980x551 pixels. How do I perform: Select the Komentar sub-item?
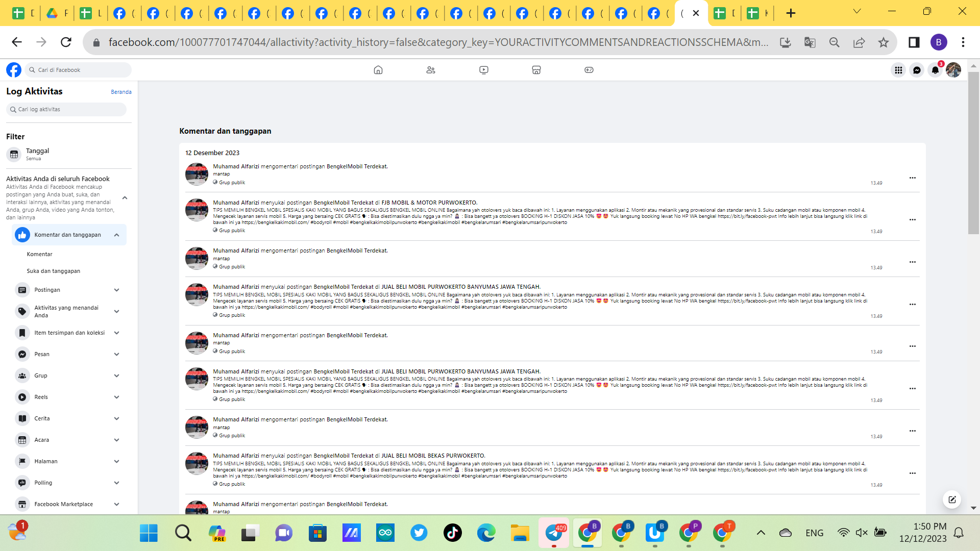(x=40, y=254)
